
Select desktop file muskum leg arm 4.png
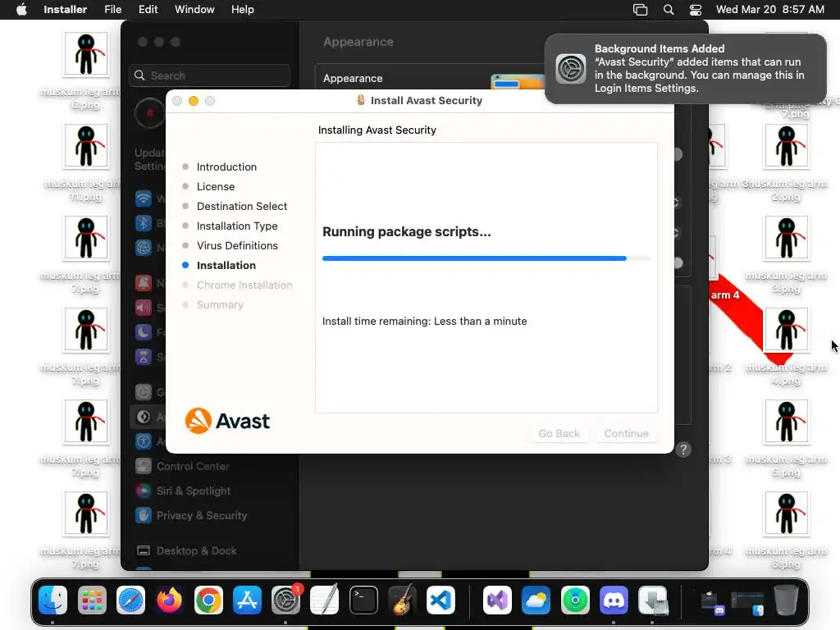786,347
